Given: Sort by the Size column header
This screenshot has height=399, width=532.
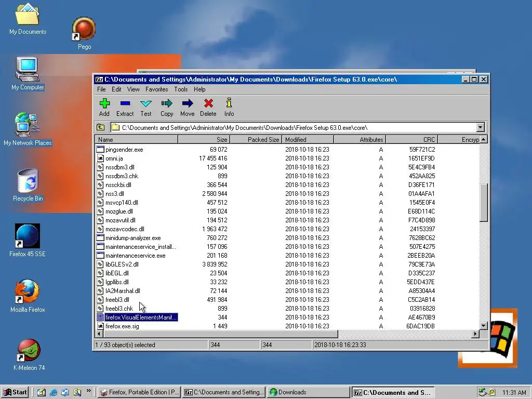Looking at the screenshot, I should coord(204,139).
